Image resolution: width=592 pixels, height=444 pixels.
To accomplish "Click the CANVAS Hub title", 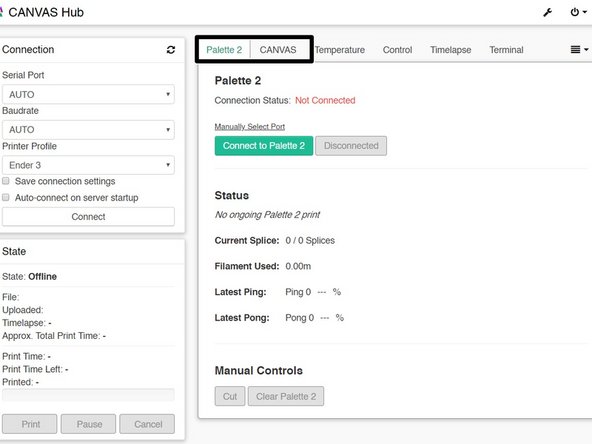I will 46,12.
